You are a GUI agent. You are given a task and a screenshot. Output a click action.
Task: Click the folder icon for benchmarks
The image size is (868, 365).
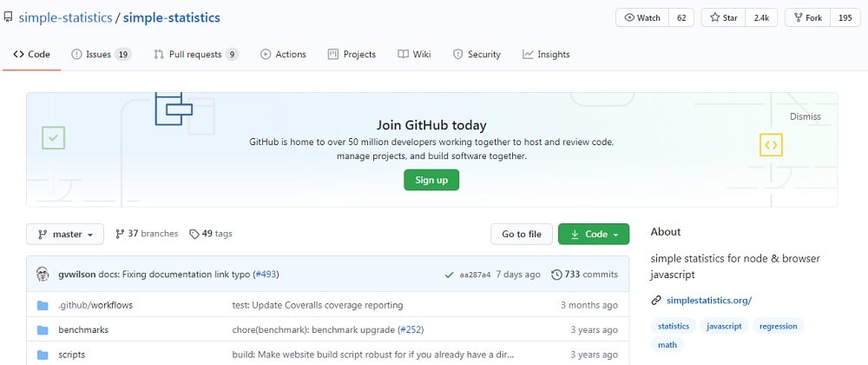(x=43, y=330)
